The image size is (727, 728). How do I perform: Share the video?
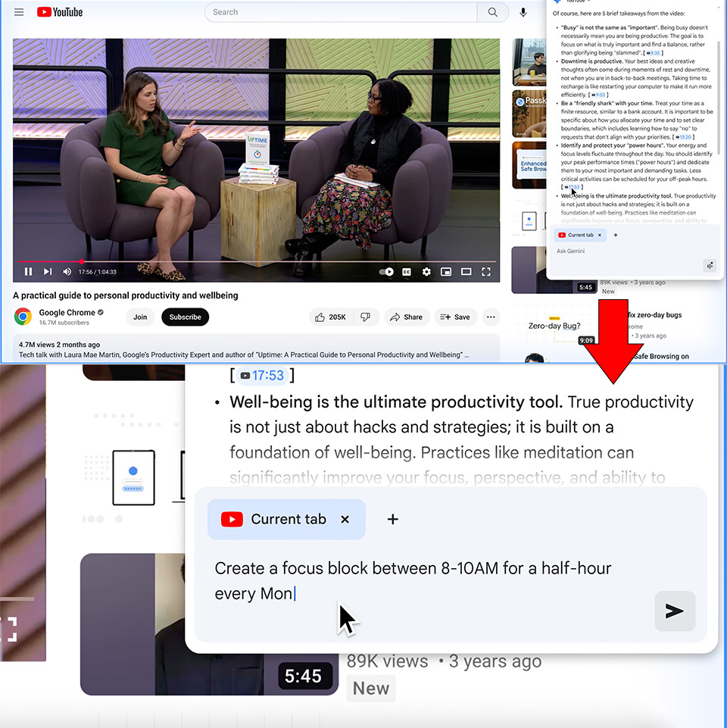click(407, 317)
